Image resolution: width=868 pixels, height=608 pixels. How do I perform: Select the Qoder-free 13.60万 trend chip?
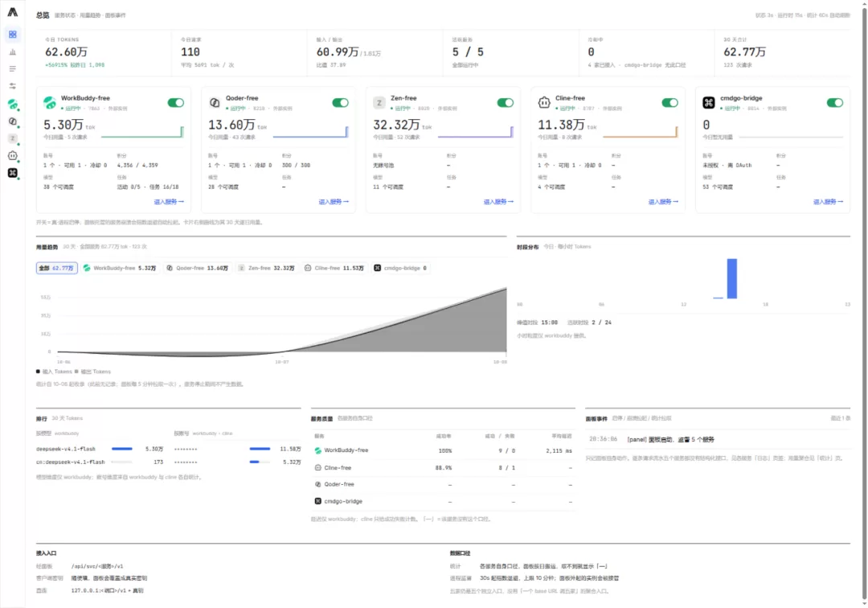pos(198,268)
